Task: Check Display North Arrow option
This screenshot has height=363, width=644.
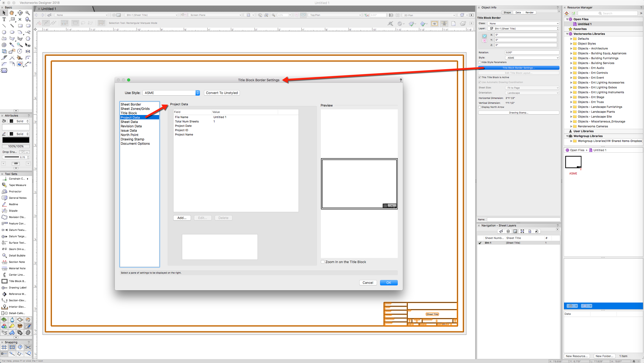Action: tap(479, 107)
